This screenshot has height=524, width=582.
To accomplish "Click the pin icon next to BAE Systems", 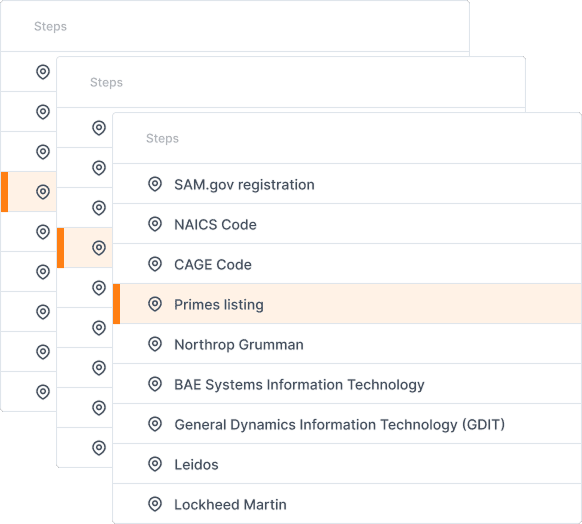I will [155, 384].
